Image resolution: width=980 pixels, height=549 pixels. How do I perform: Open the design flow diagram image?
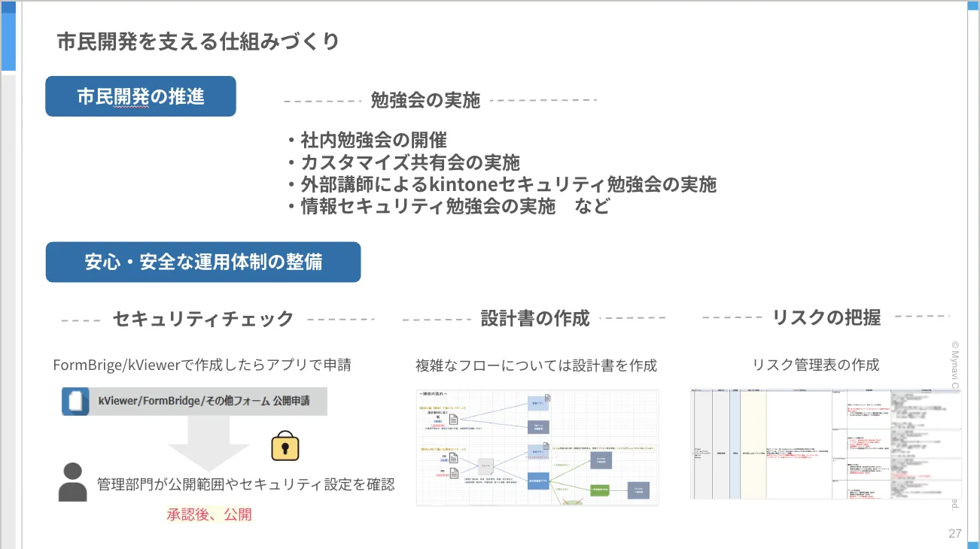(x=537, y=447)
